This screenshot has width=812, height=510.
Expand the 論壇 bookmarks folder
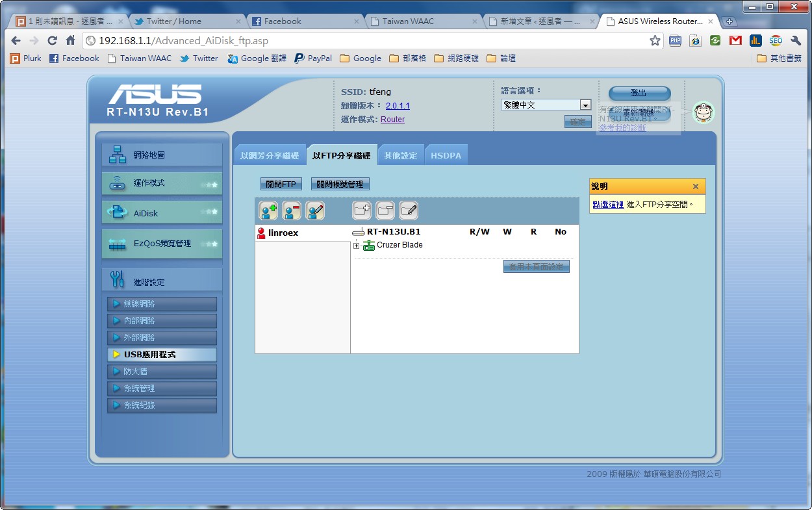tap(501, 58)
